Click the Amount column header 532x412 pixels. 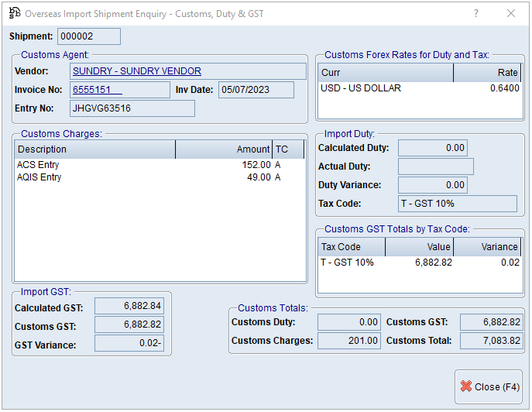click(x=224, y=149)
